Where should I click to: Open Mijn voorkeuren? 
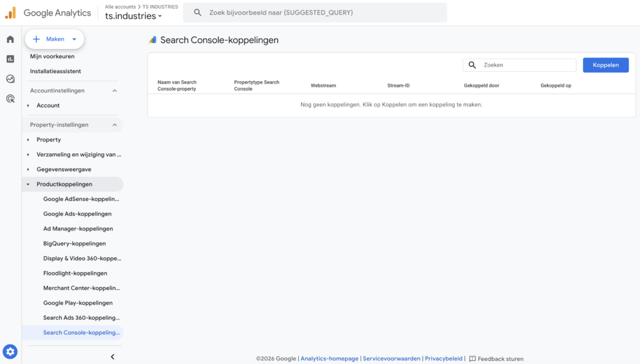pyautogui.click(x=52, y=56)
